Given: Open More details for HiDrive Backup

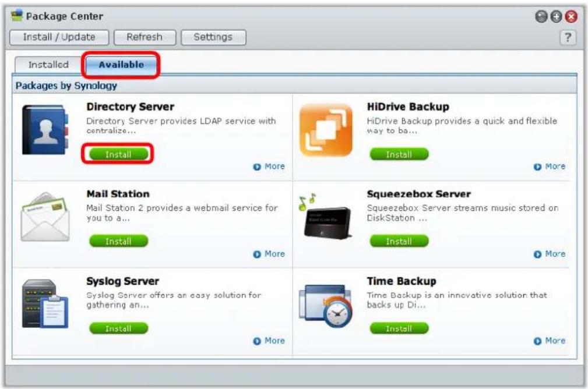Looking at the screenshot, I should (x=550, y=167).
